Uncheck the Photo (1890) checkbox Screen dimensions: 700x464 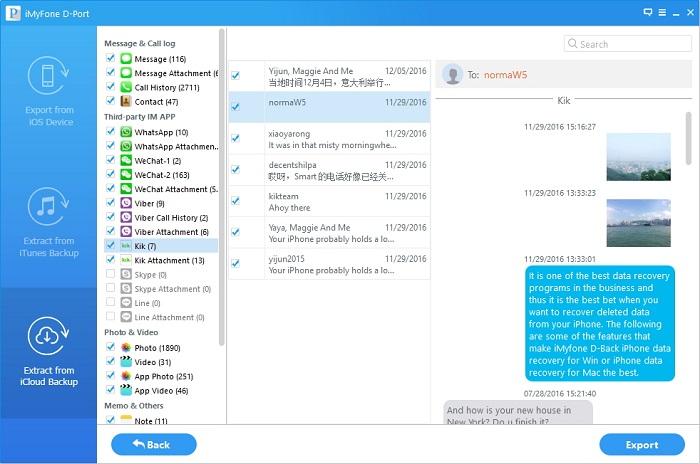click(110, 347)
